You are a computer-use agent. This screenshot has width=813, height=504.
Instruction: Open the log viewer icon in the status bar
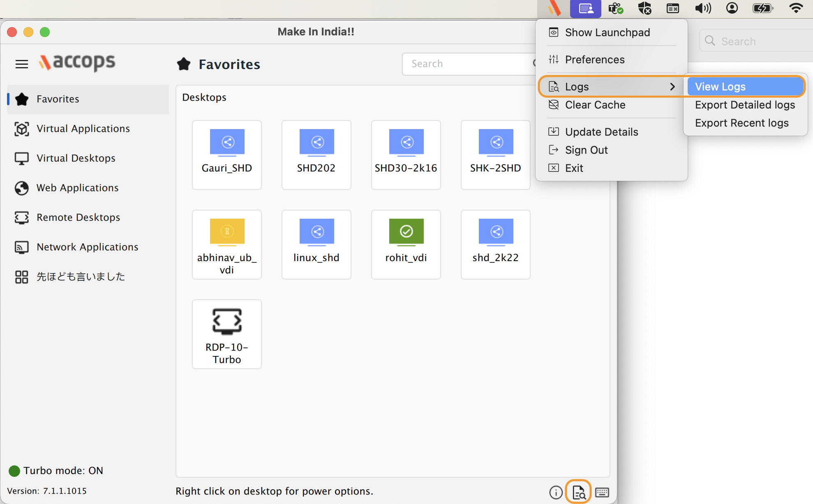point(578,492)
